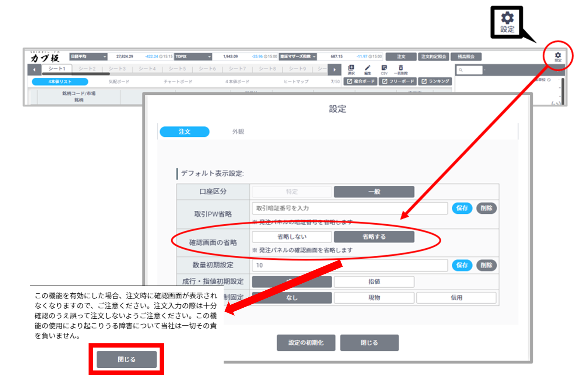Choose 省略しない for 確認画面の省略
This screenshot has height=392, width=588.
(x=292, y=237)
